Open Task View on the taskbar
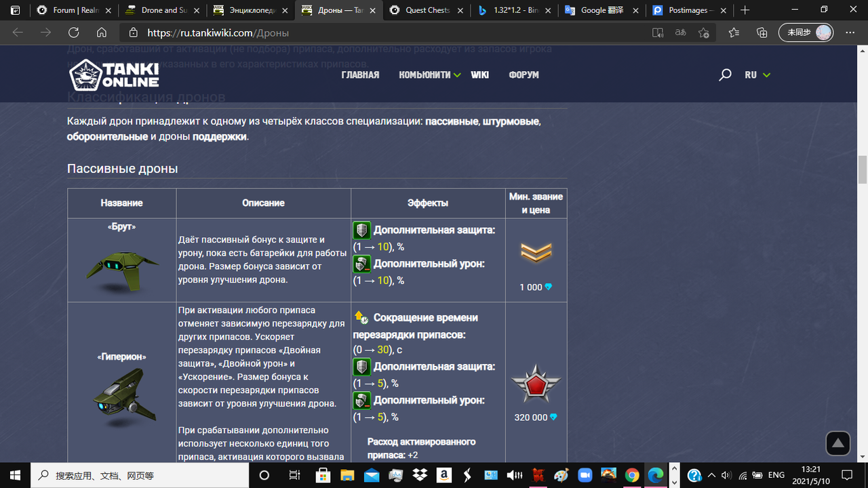Image resolution: width=868 pixels, height=488 pixels. point(294,475)
